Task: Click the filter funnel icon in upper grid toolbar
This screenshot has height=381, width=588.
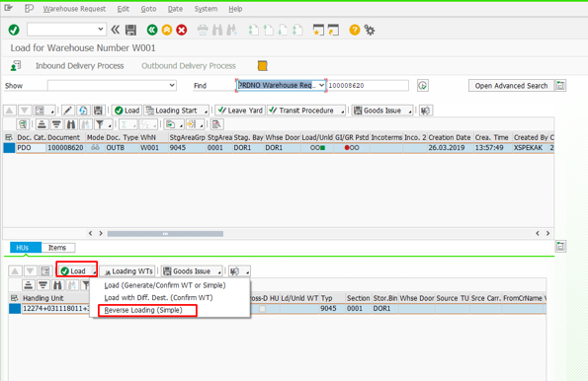Action: point(100,124)
